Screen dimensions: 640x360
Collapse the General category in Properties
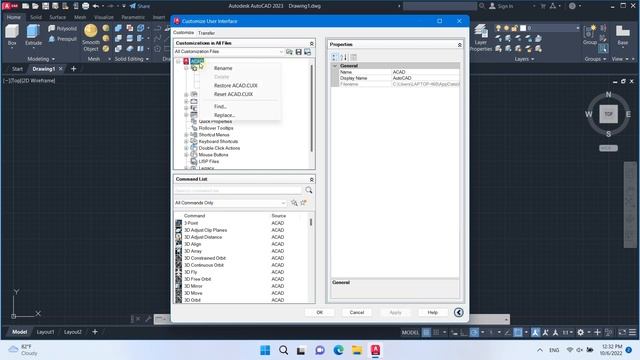pos(335,66)
